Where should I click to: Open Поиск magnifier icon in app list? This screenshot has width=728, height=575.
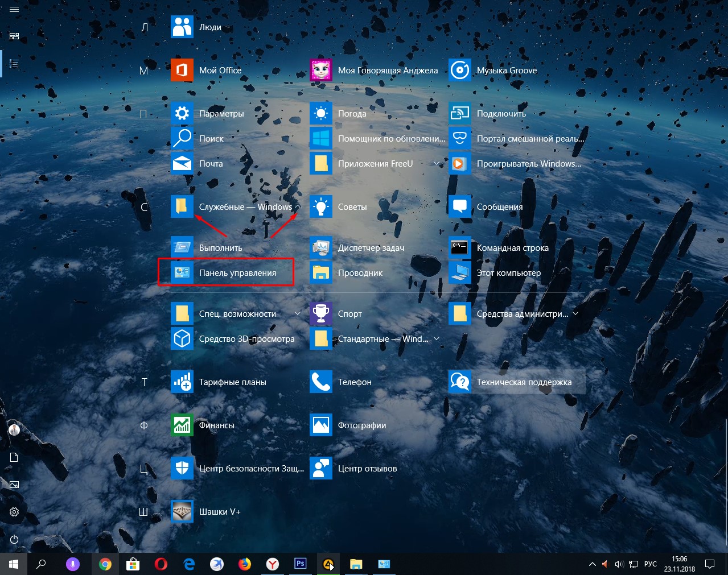[x=182, y=138]
